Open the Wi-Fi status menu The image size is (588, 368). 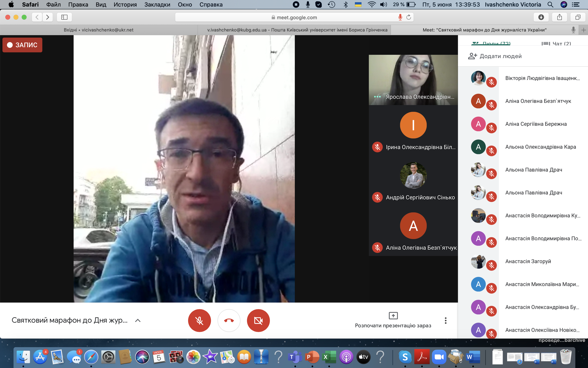371,5
